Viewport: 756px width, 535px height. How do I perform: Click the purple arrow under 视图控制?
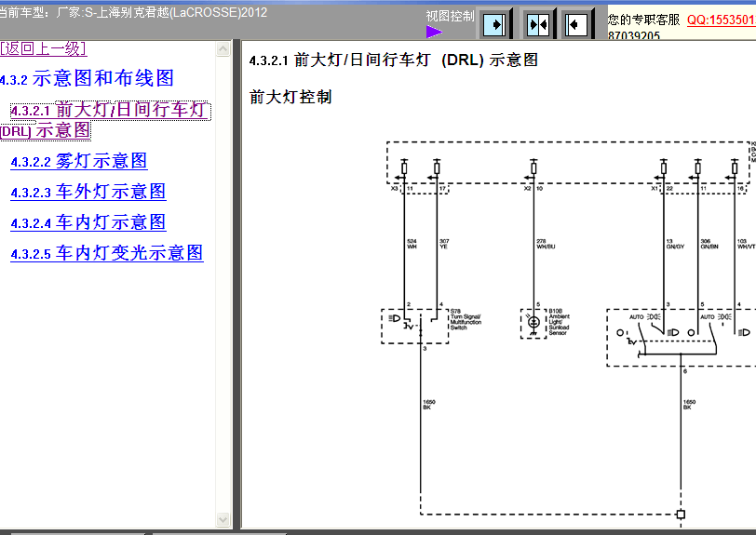tap(435, 32)
